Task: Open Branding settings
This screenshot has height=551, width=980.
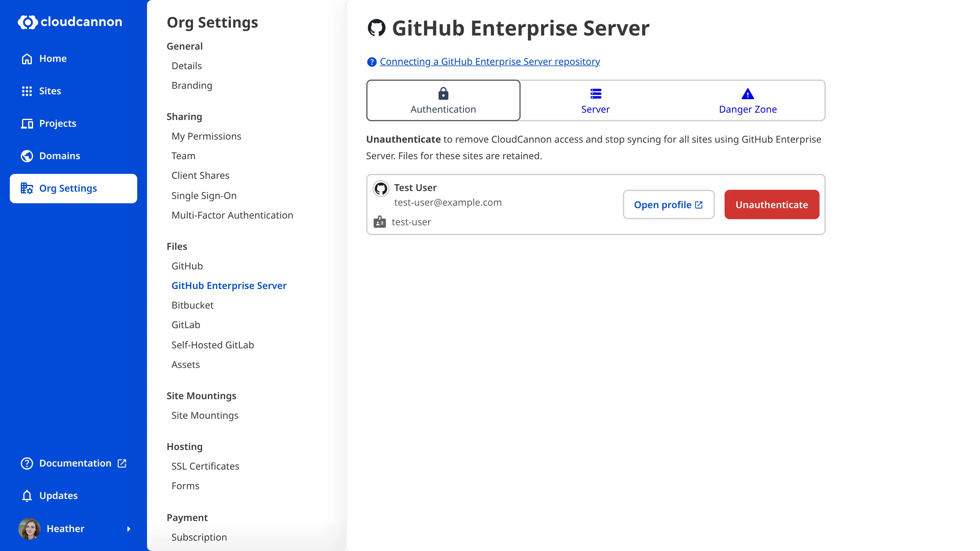Action: pyautogui.click(x=192, y=86)
